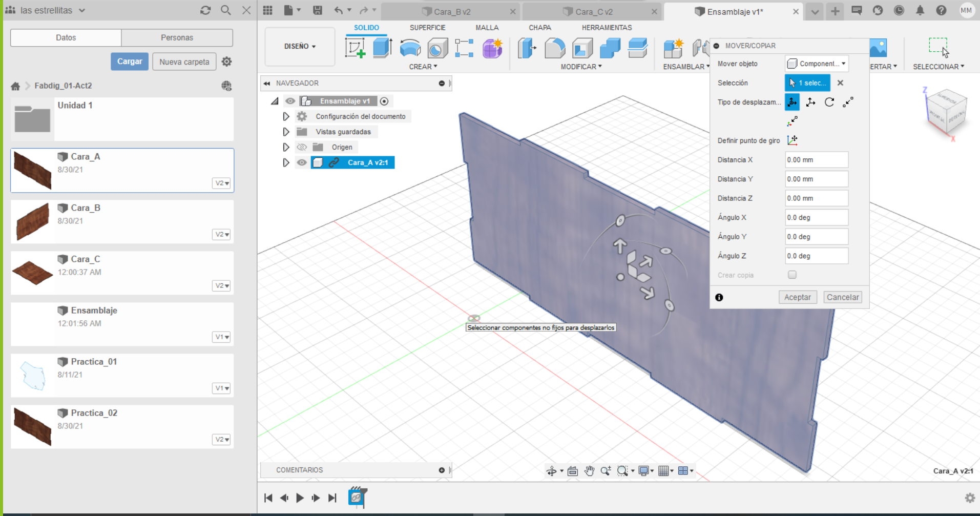This screenshot has width=980, height=516.
Task: Hide the Cara_A v2:1 component
Action: pyautogui.click(x=302, y=162)
